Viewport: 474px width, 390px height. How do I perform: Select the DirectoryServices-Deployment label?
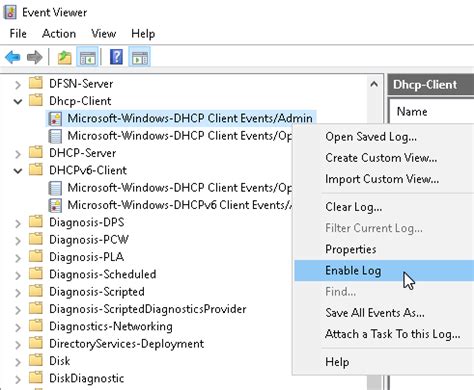point(126,344)
